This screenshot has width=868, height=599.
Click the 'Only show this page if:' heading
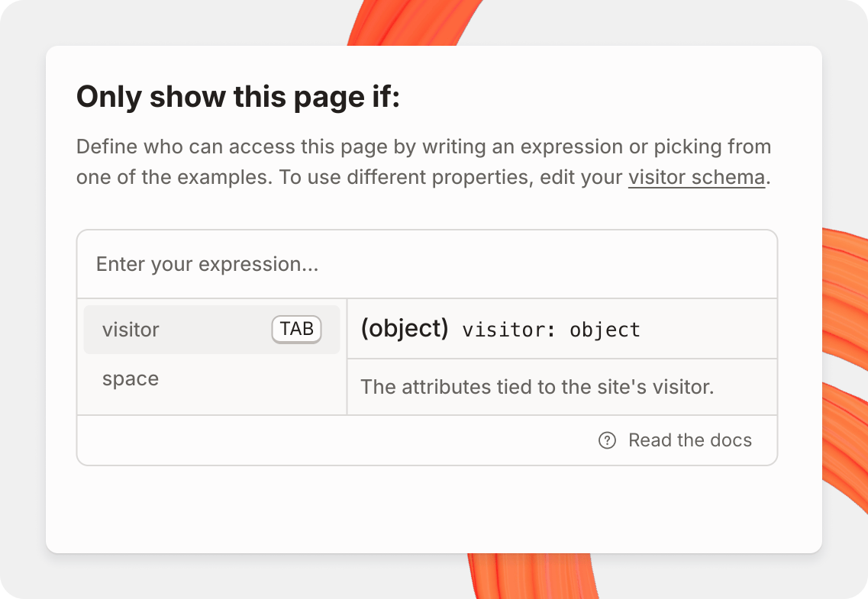pyautogui.click(x=238, y=98)
